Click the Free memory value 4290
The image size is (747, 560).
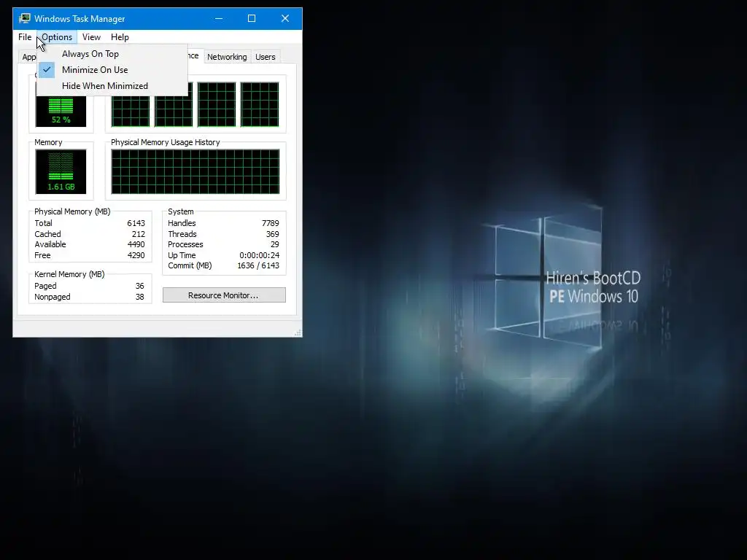136,255
